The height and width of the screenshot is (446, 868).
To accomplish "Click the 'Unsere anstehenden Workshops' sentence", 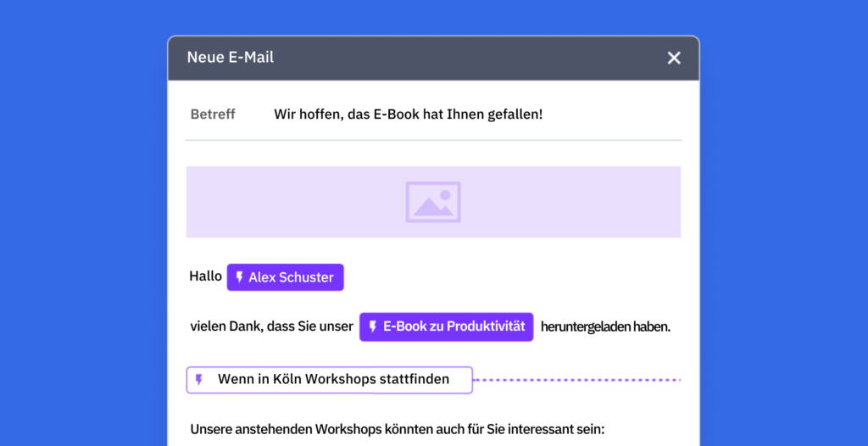I will click(398, 429).
